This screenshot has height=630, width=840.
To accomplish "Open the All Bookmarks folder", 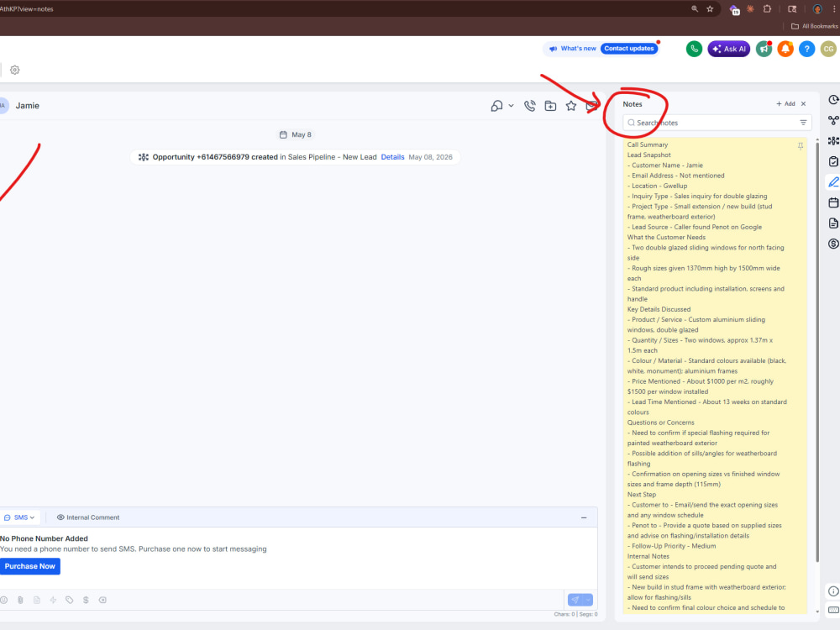I will (814, 26).
